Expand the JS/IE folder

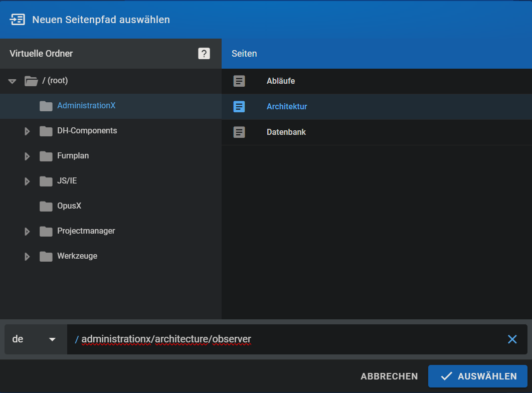[28, 181]
